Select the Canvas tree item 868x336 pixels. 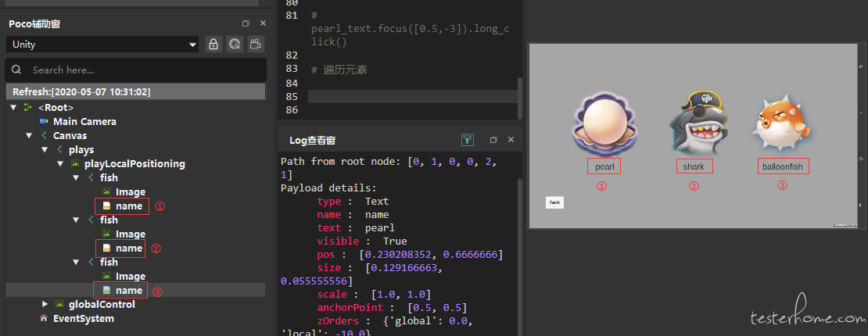(x=70, y=135)
